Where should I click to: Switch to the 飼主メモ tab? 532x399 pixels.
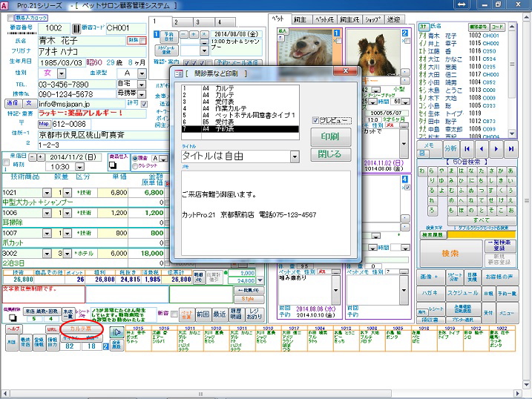click(x=349, y=20)
